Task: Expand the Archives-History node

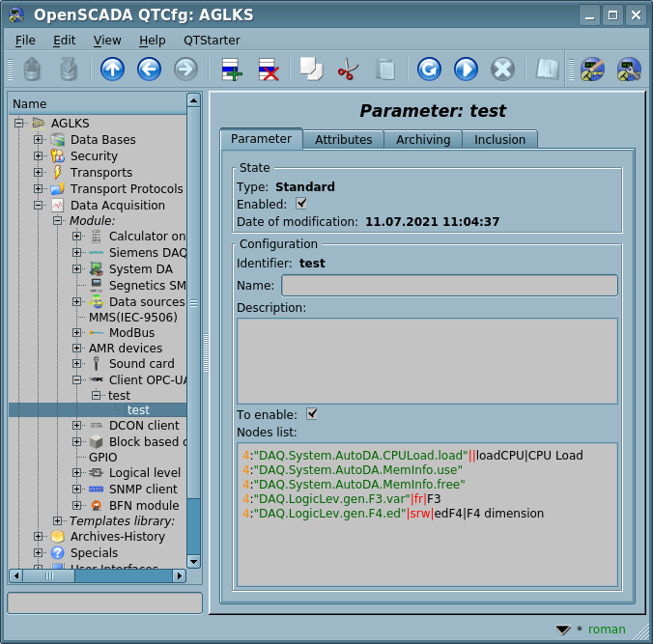Action: coord(38,536)
